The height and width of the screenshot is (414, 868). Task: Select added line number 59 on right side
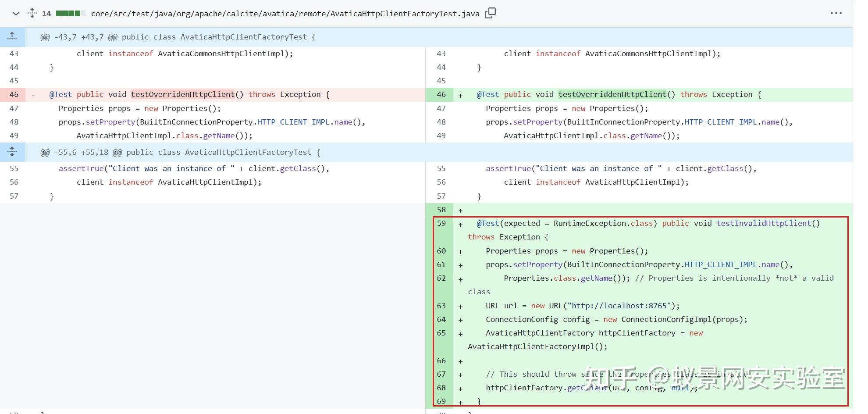(x=441, y=224)
